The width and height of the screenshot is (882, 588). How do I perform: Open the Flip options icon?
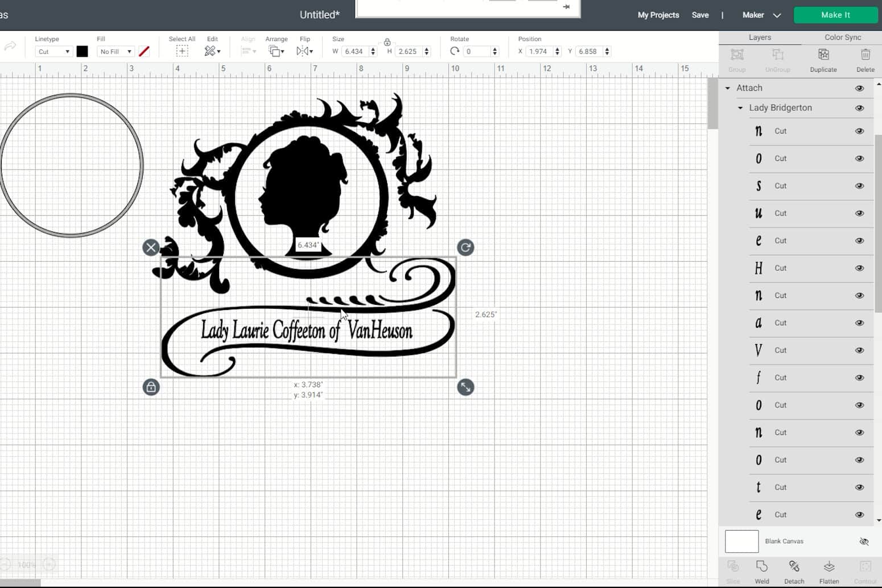304,51
